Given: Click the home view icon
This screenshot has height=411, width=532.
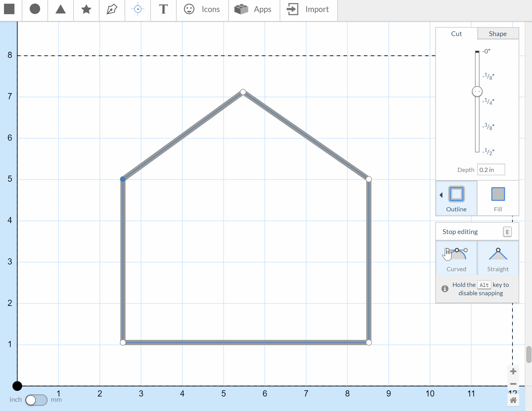Looking at the screenshot, I should click(x=513, y=400).
